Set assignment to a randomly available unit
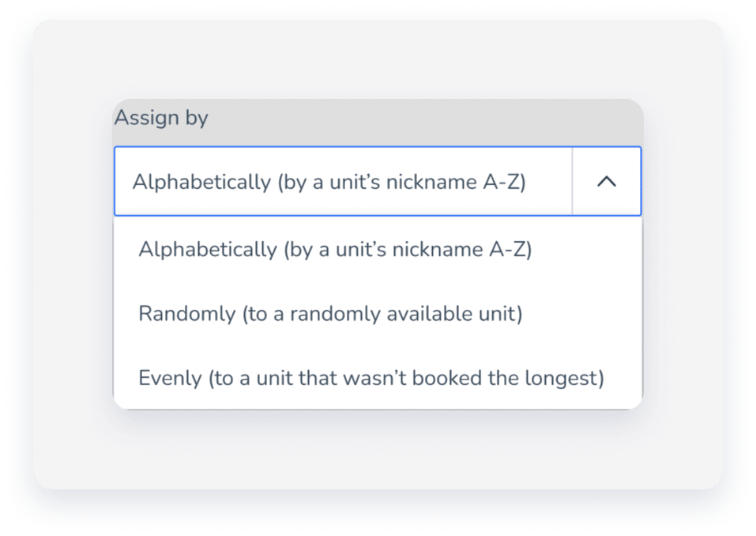 pos(330,314)
